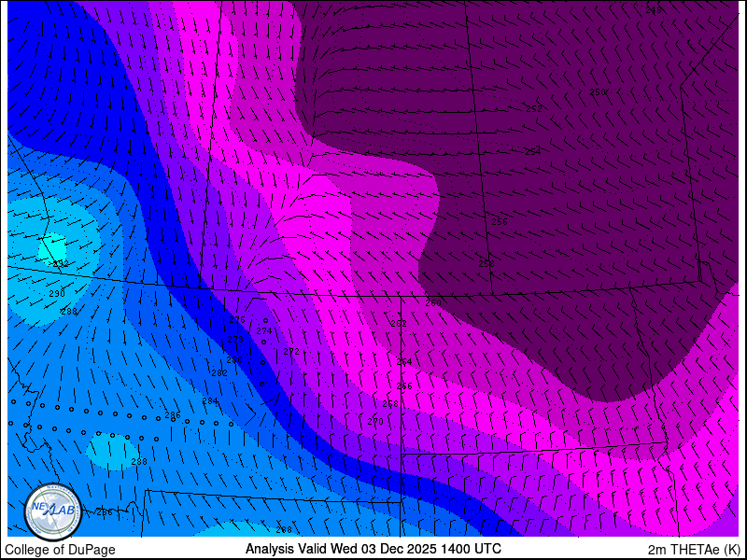Click the 272 contour label
The width and height of the screenshot is (747, 560).
pos(291,352)
